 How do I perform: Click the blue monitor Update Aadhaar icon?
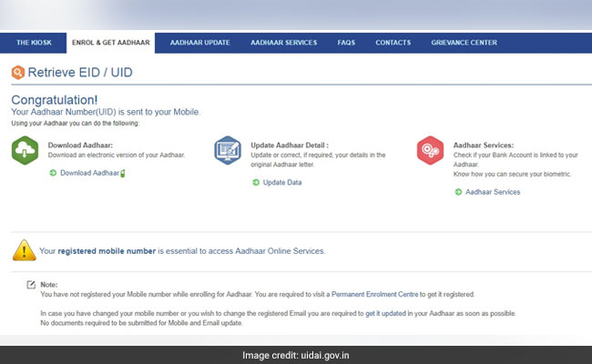point(228,150)
